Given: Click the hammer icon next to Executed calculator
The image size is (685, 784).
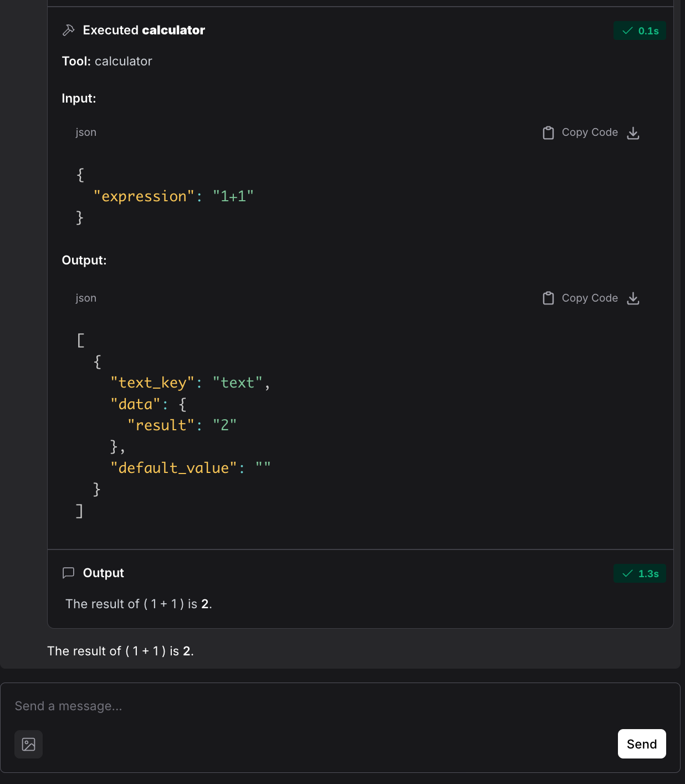Looking at the screenshot, I should pyautogui.click(x=68, y=30).
